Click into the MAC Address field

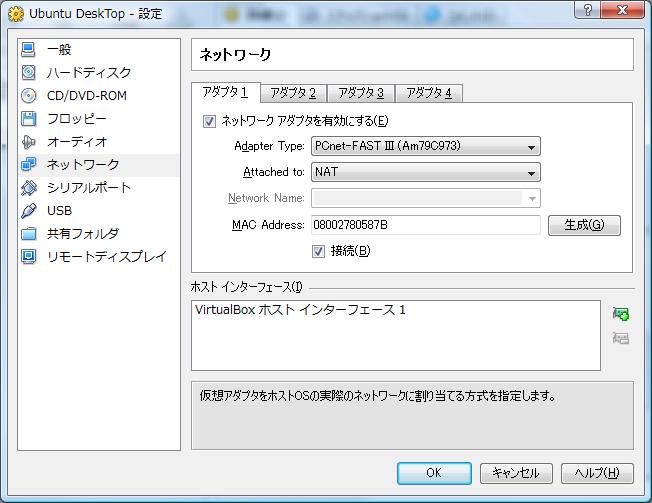[x=426, y=225]
